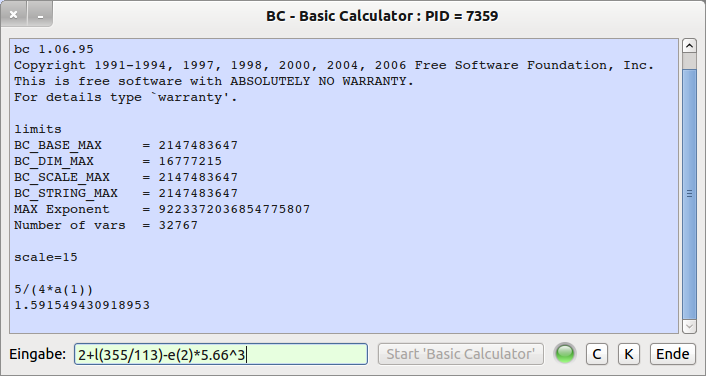Click the scrollbar up arrow
This screenshot has height=376, width=706.
(x=689, y=46)
